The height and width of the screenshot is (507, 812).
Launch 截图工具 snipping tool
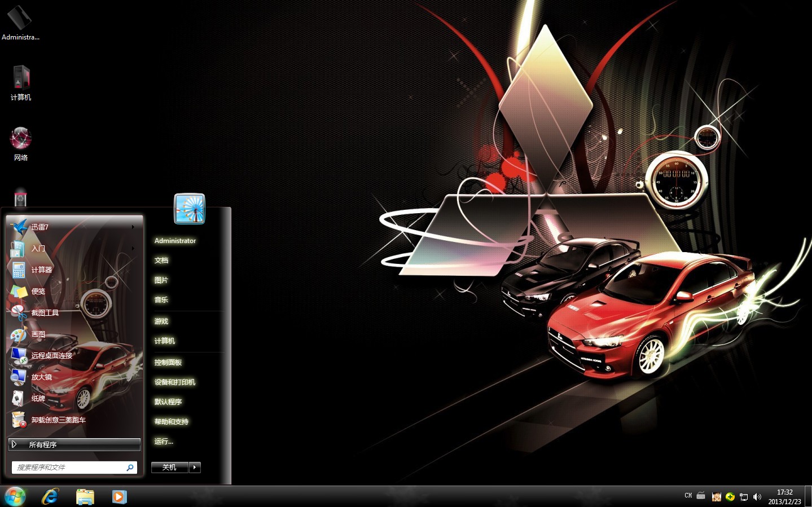coord(73,312)
